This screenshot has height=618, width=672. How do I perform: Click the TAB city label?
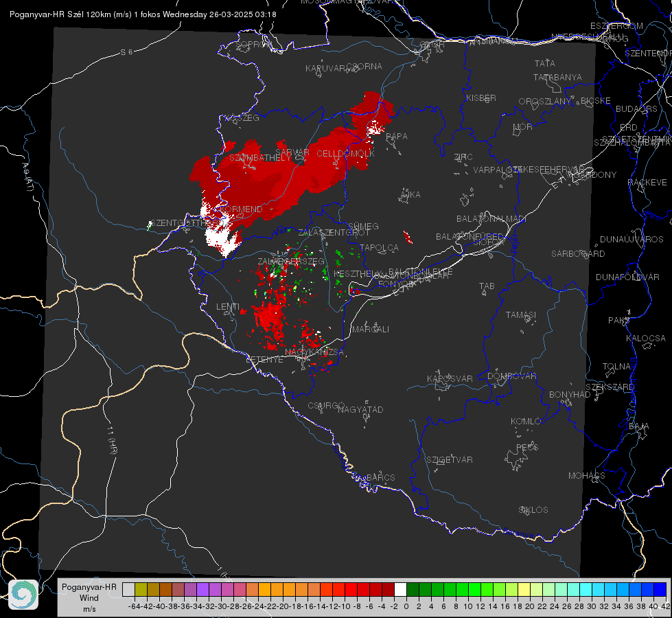pos(487,286)
